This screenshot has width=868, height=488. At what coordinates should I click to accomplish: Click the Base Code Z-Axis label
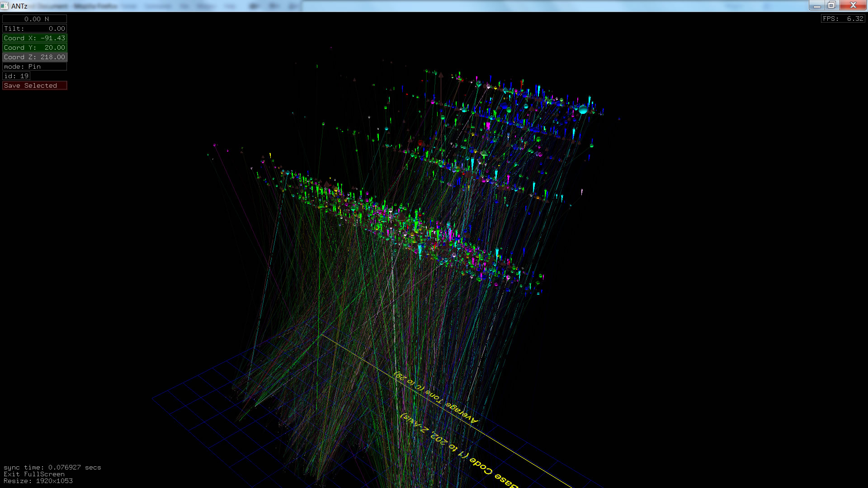point(457,450)
